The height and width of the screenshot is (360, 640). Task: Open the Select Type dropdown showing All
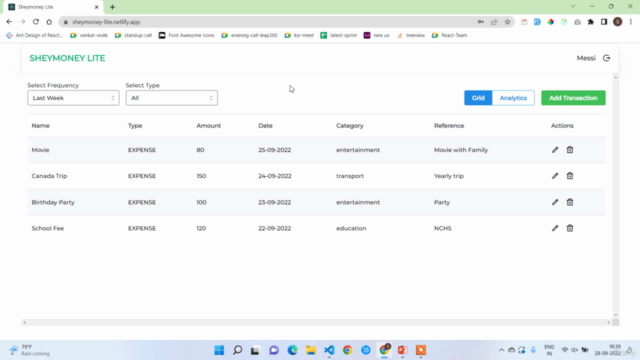coord(172,98)
